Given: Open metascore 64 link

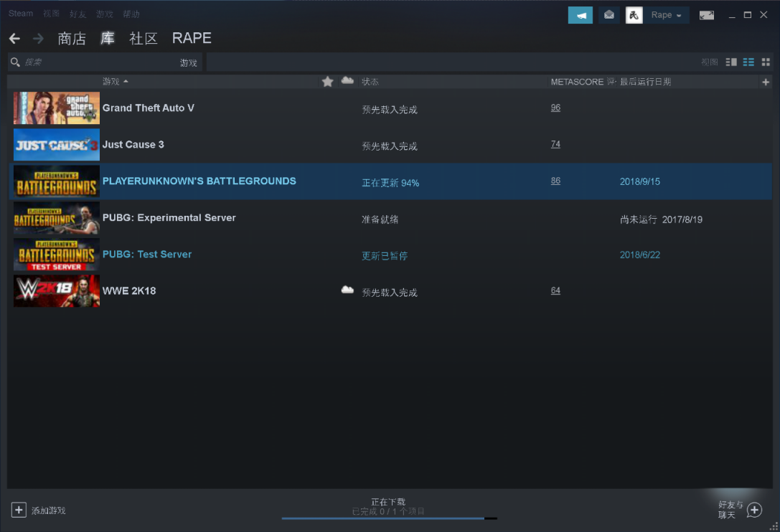Looking at the screenshot, I should (555, 290).
